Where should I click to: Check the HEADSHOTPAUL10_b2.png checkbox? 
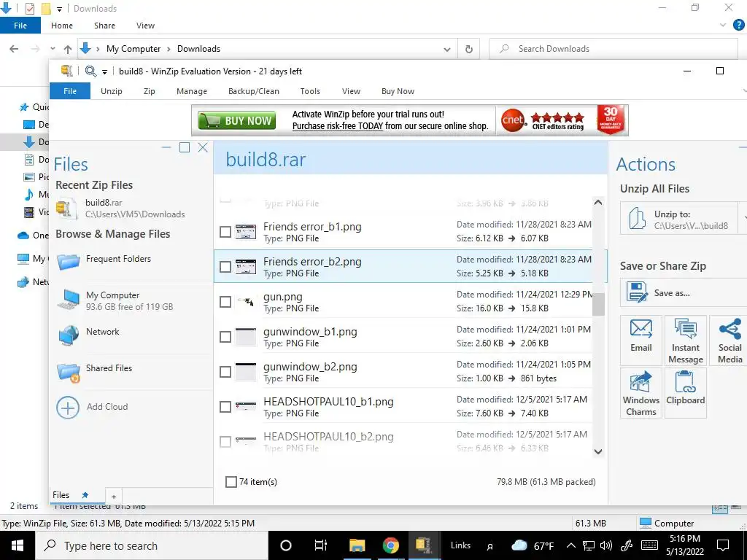pyautogui.click(x=225, y=442)
